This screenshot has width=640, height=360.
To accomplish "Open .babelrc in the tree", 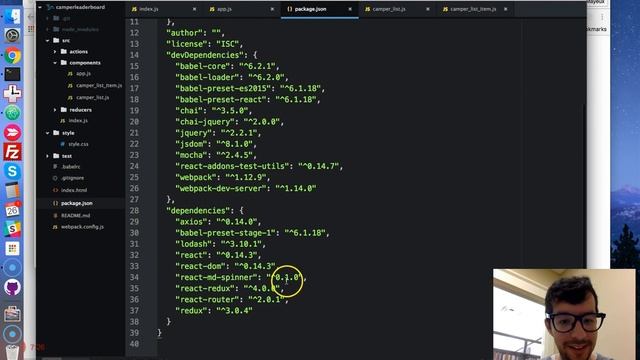I will pos(70,167).
